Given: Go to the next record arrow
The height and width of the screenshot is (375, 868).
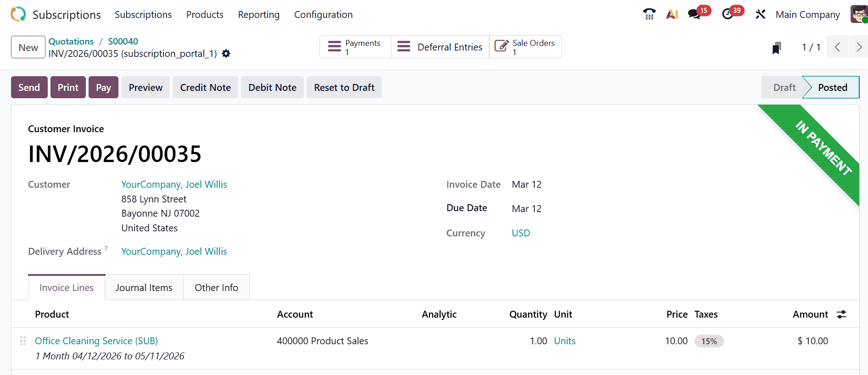Looking at the screenshot, I should click(x=858, y=47).
